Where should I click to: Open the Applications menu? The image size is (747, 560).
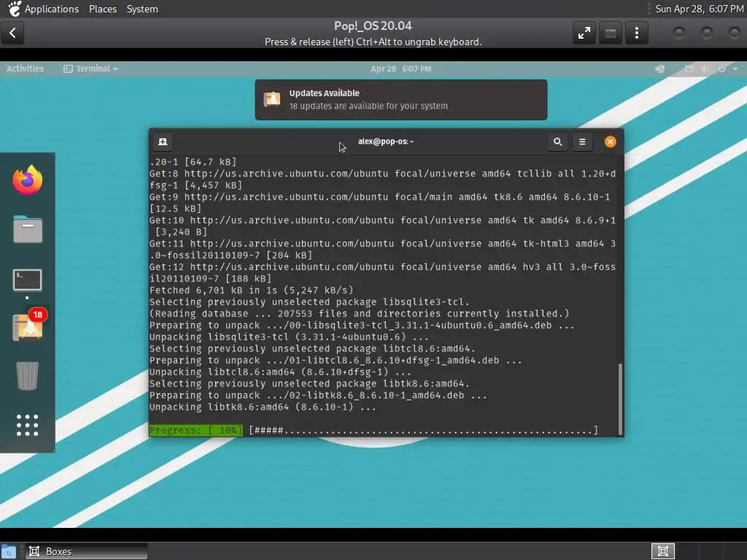[52, 9]
